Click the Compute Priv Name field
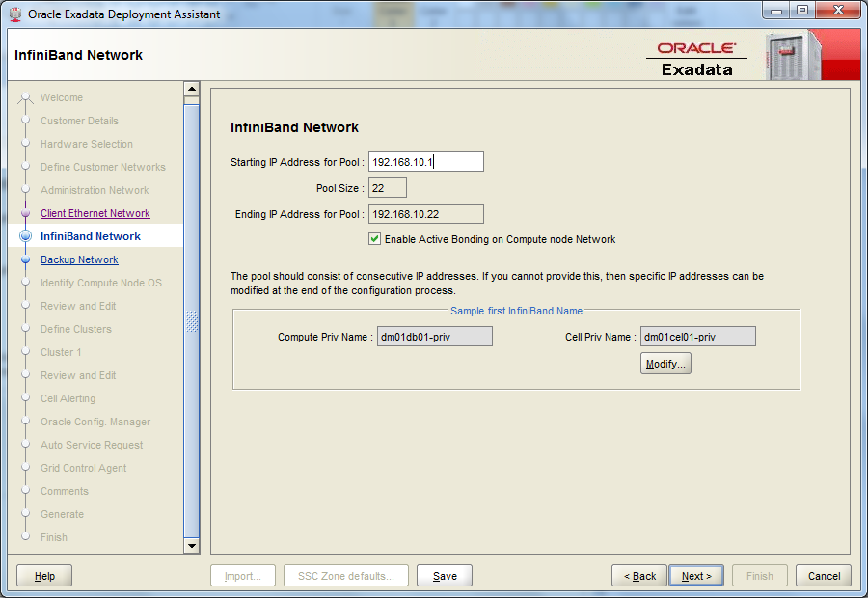The height and width of the screenshot is (600, 868). tap(435, 337)
